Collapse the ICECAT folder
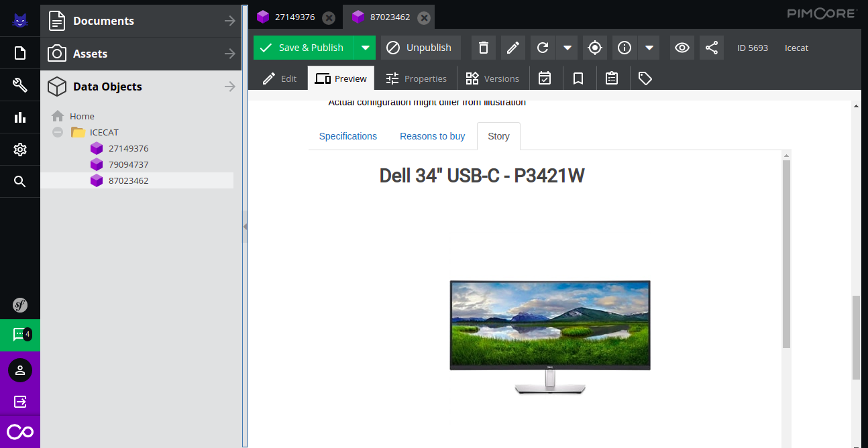Image resolution: width=868 pixels, height=448 pixels. (x=58, y=132)
